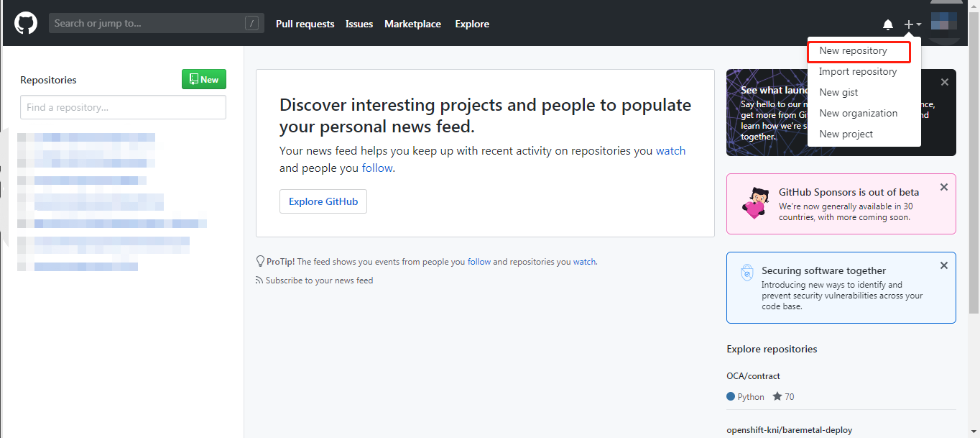Open the notifications bell
Viewport: 980px width, 438px height.
[888, 24]
